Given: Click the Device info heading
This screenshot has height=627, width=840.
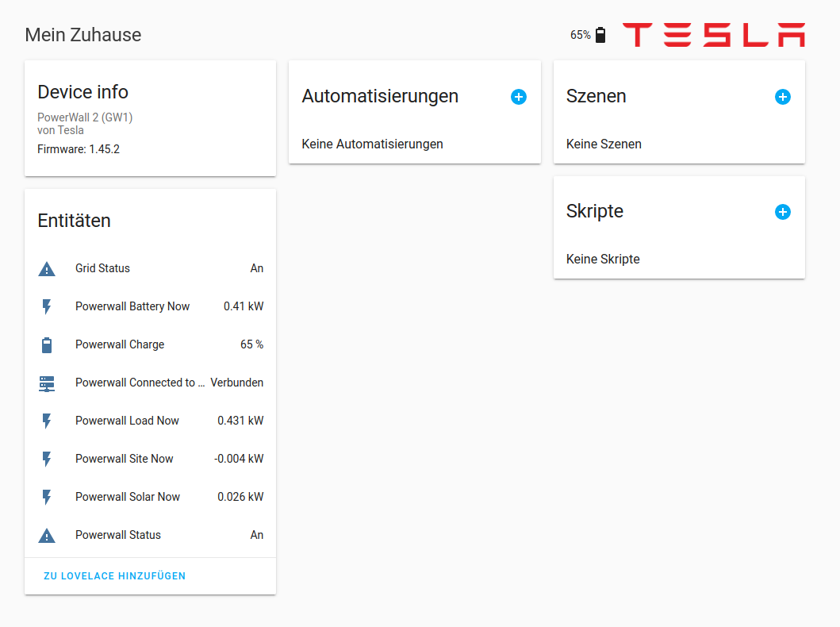Looking at the screenshot, I should click(x=82, y=92).
